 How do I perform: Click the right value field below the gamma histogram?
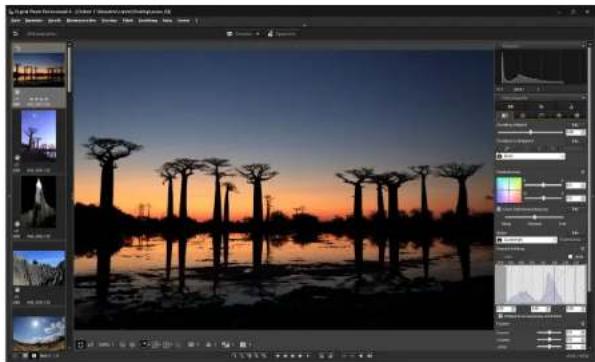(x=576, y=309)
